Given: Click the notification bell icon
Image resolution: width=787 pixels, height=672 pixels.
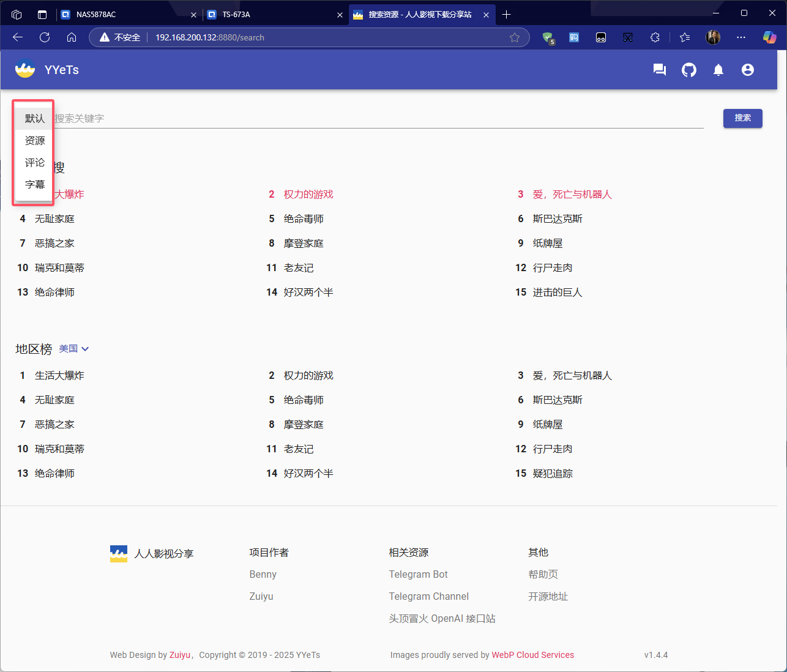Looking at the screenshot, I should pos(718,70).
